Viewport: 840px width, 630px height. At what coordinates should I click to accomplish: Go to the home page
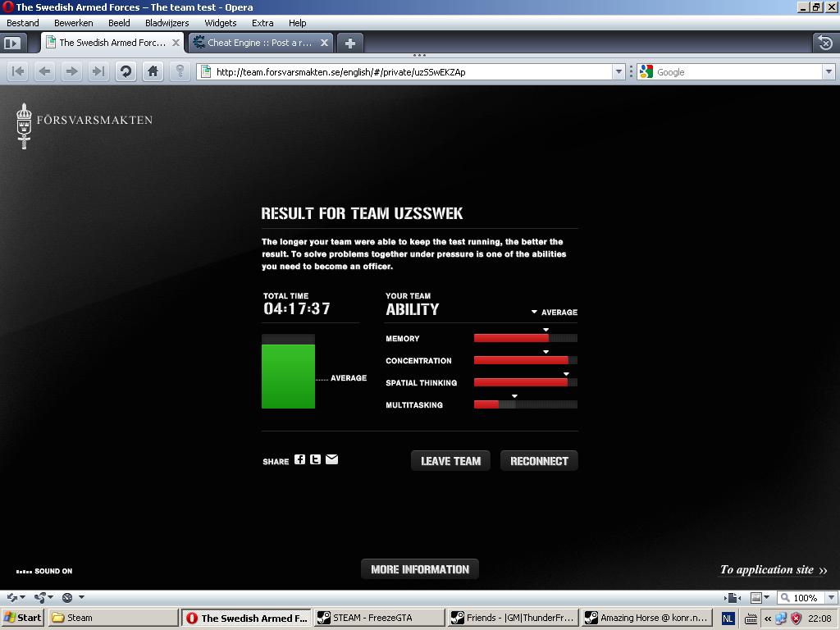click(153, 71)
